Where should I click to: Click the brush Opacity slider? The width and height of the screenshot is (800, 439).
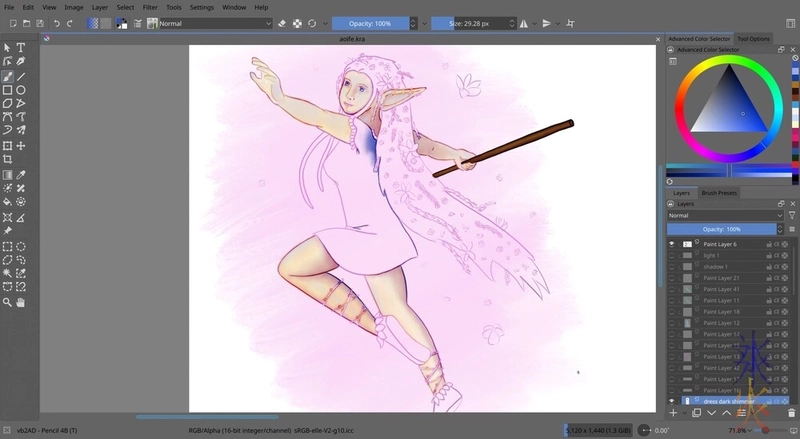tap(369, 23)
